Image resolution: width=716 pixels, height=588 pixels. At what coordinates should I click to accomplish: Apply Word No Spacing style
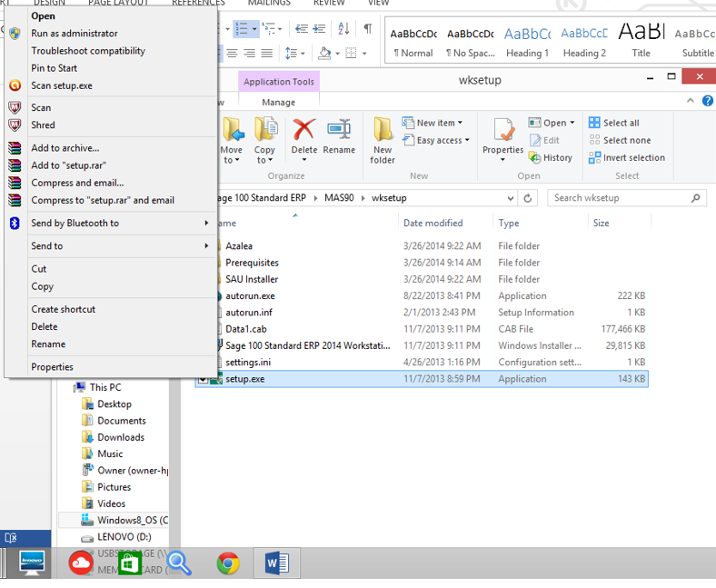click(471, 42)
